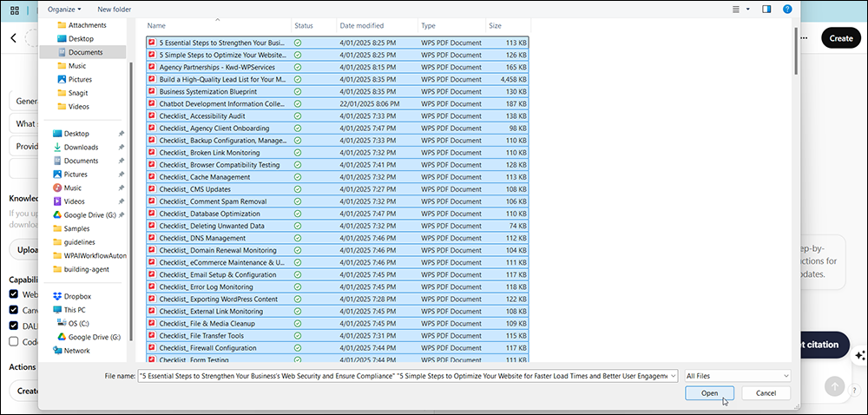Image resolution: width=868 pixels, height=415 pixels.
Task: Click PDF icon of Checklist_ DNS Management
Action: point(152,238)
